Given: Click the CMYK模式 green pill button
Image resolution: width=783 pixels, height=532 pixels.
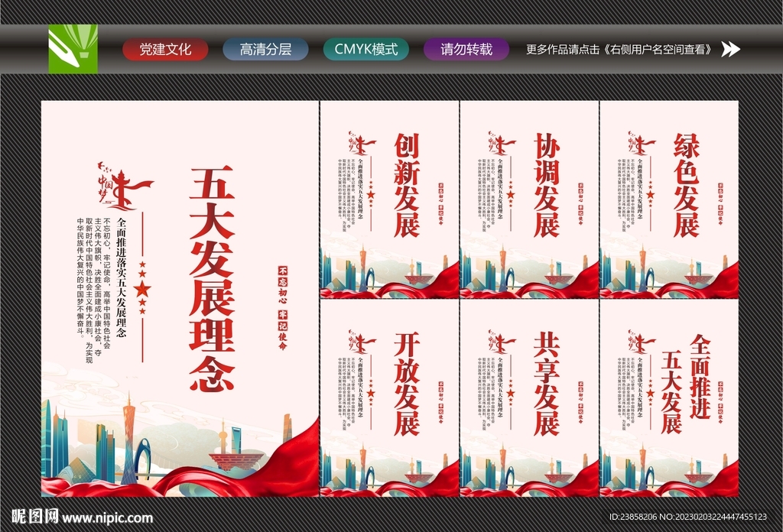Looking at the screenshot, I should (366, 50).
